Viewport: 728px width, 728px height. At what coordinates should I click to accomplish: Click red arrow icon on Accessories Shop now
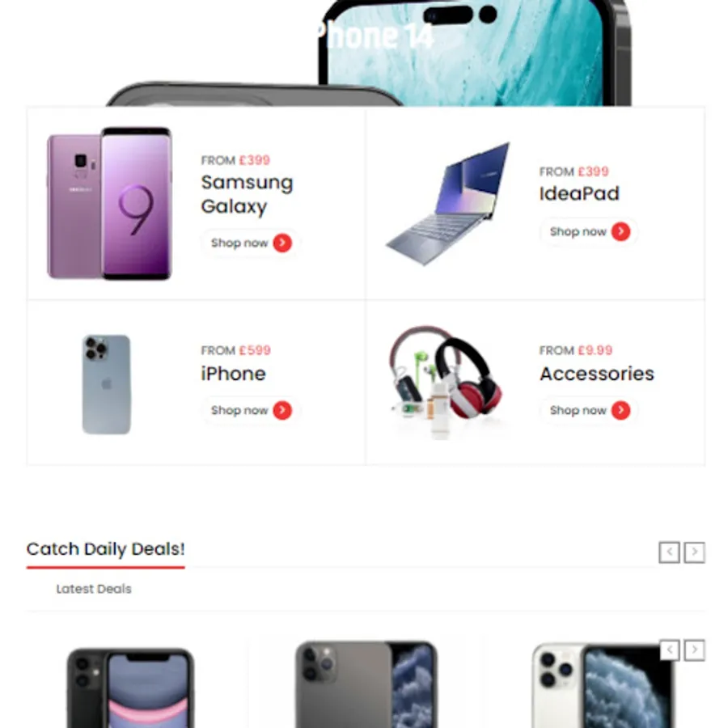(x=620, y=410)
